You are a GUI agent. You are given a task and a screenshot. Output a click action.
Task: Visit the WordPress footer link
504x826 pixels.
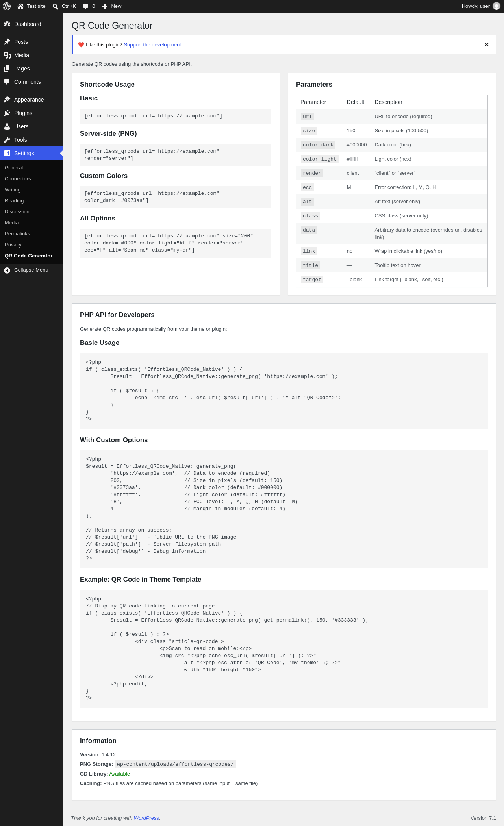pyautogui.click(x=146, y=818)
